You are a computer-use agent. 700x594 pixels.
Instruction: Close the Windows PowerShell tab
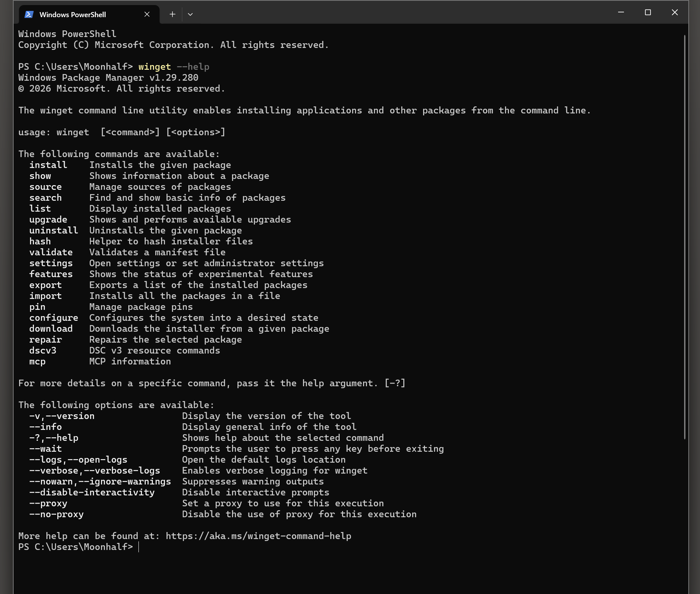click(x=147, y=14)
